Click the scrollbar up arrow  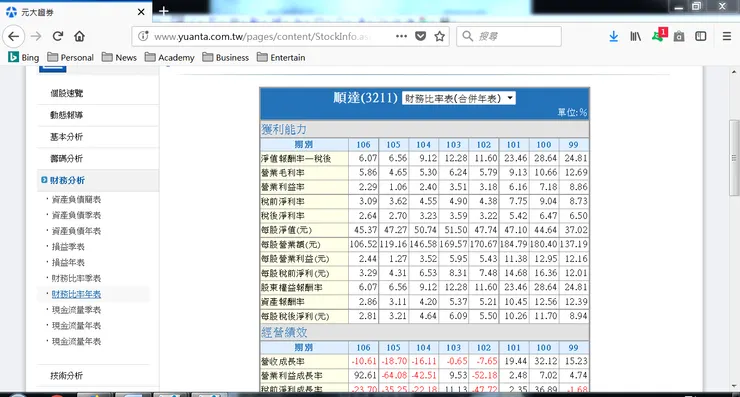pos(734,72)
